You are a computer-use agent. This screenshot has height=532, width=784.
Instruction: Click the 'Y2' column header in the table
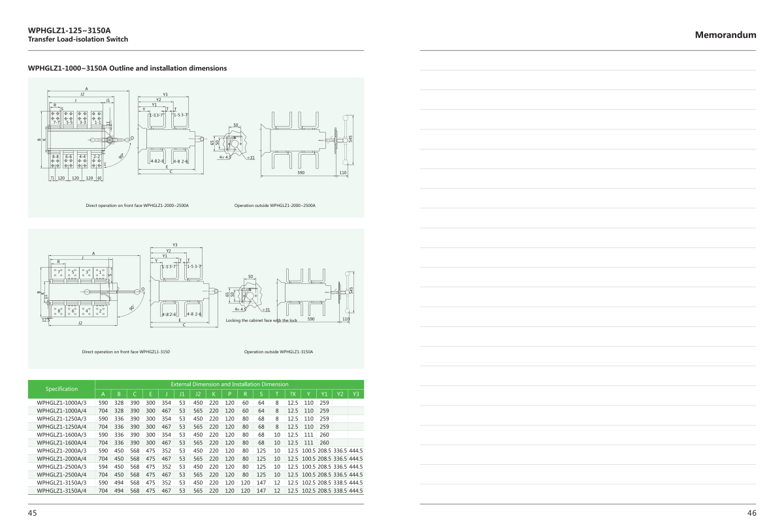tap(340, 394)
